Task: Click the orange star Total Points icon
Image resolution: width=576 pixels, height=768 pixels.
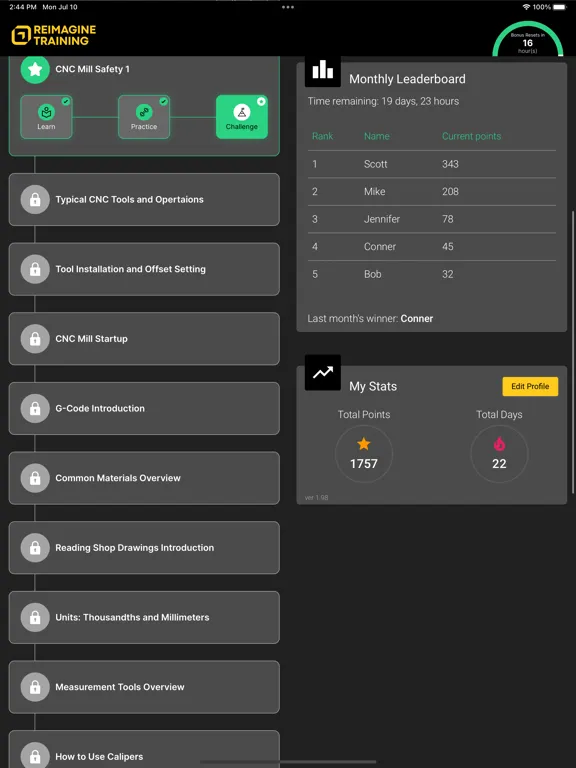Action: pyautogui.click(x=363, y=444)
